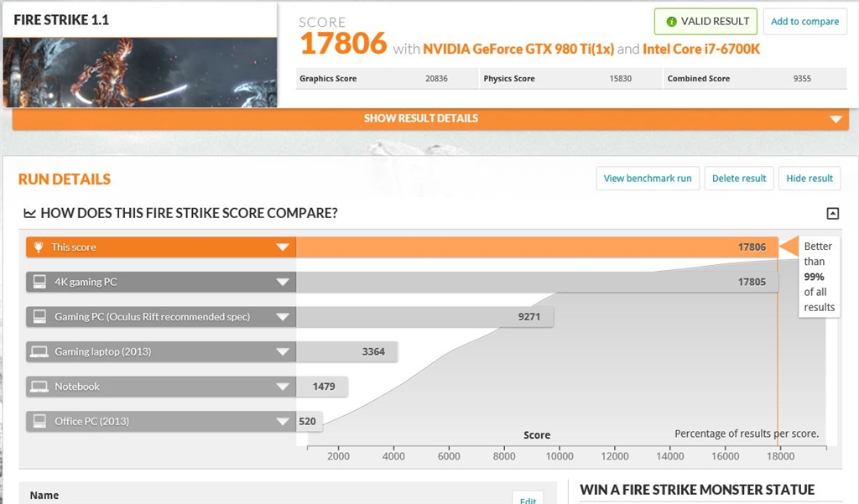Click the Delete result button
The height and width of the screenshot is (504, 859).
click(739, 179)
